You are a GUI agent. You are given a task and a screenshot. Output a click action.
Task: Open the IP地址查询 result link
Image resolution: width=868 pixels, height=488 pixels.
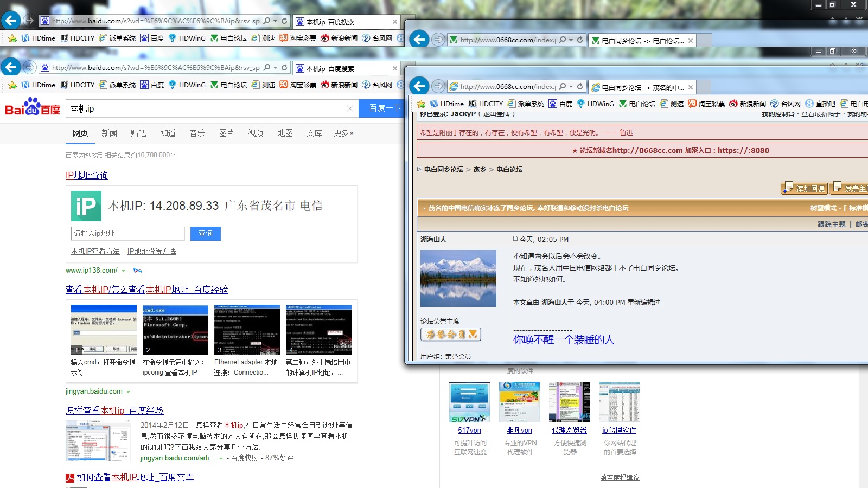87,175
